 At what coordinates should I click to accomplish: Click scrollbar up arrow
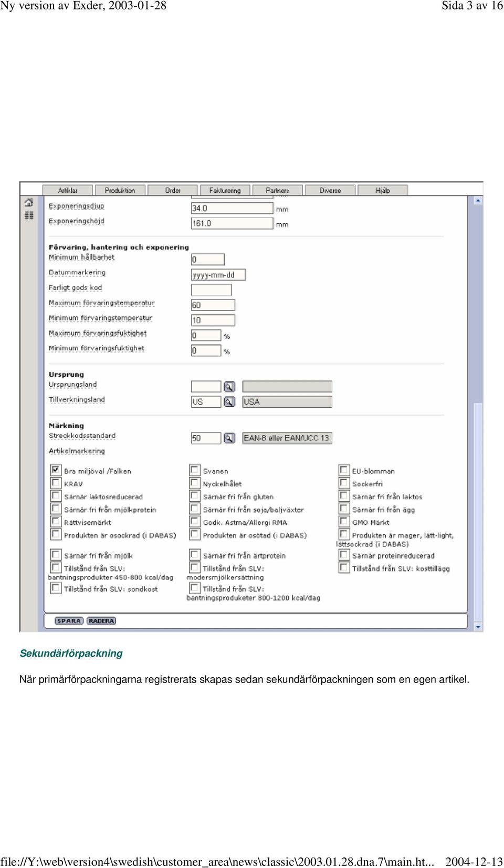coord(478,201)
